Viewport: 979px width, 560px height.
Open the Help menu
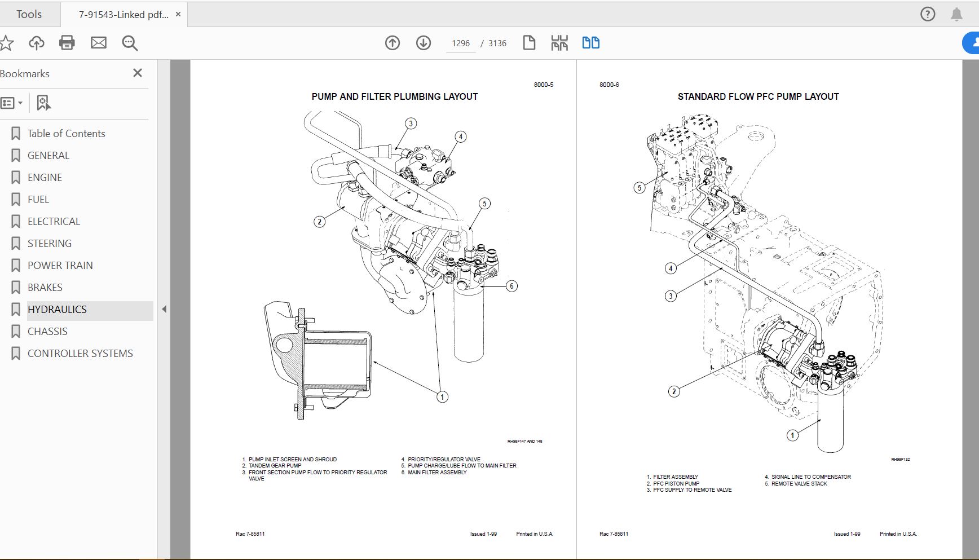pyautogui.click(x=927, y=14)
